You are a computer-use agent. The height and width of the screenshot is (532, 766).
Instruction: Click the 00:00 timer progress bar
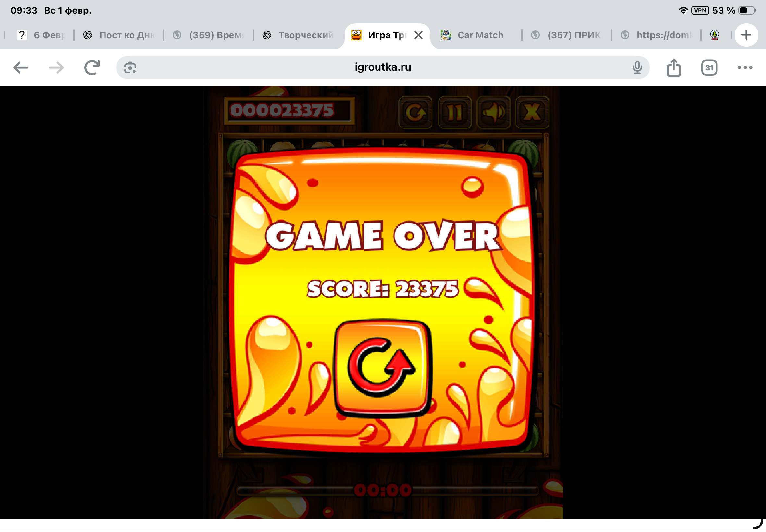(383, 490)
